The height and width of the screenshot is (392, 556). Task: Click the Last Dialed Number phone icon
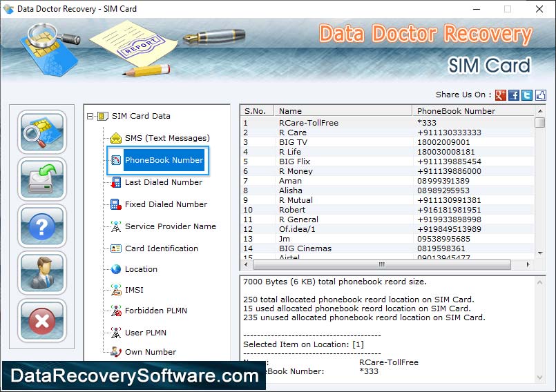coord(116,182)
